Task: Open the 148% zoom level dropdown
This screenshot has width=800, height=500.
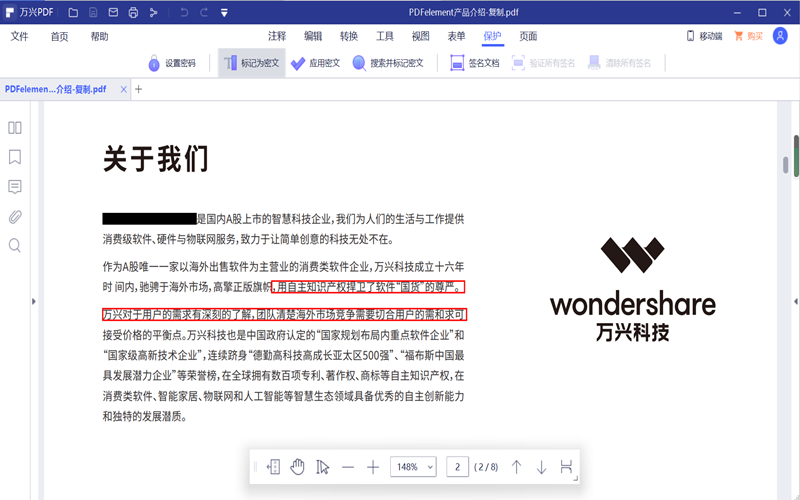Action: (x=414, y=467)
